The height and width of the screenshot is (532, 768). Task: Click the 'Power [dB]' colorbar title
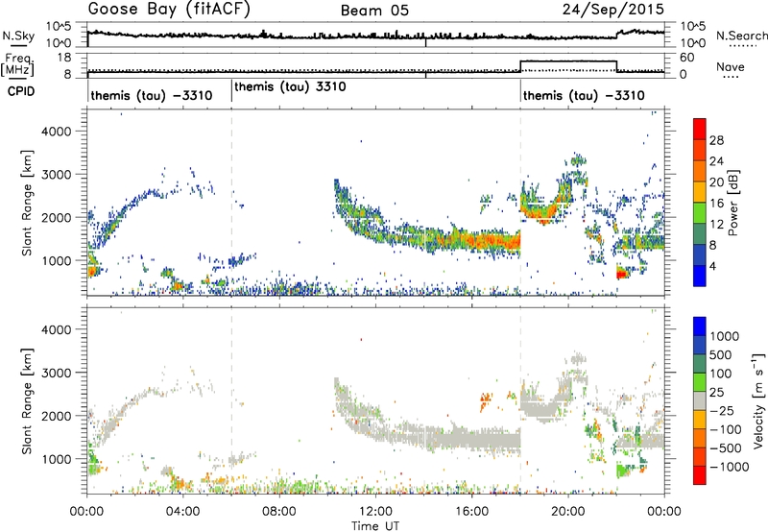point(732,203)
